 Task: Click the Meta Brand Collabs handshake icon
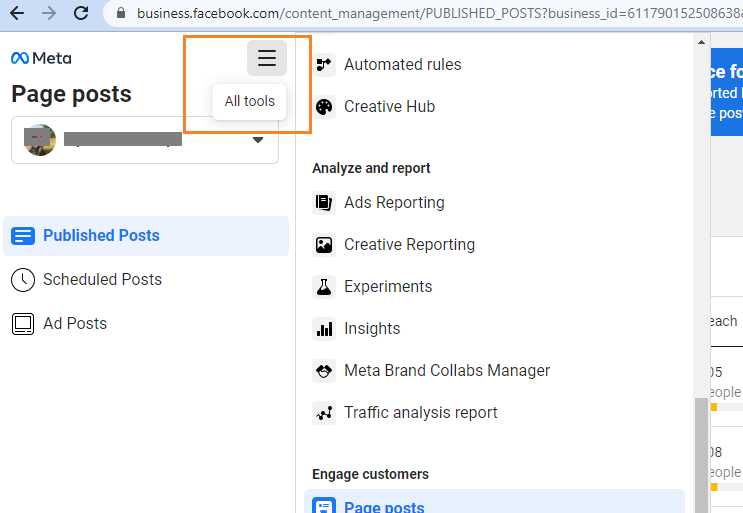[324, 371]
